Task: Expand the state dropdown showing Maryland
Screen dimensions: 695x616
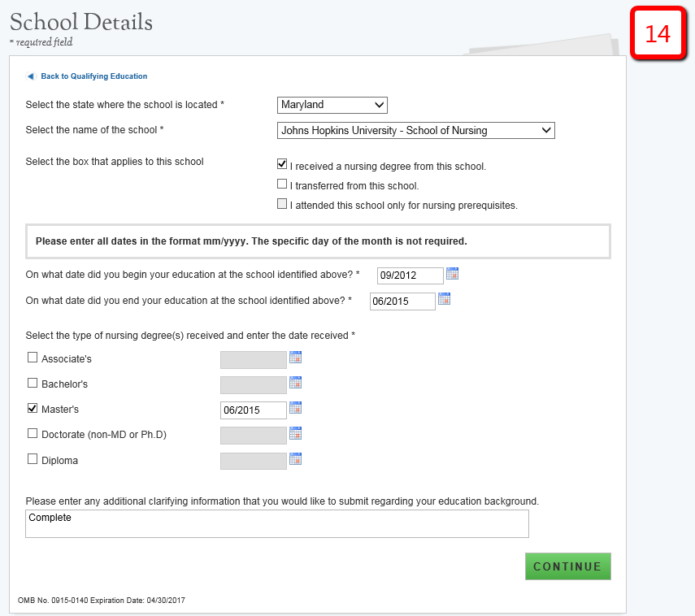Action: click(x=332, y=105)
